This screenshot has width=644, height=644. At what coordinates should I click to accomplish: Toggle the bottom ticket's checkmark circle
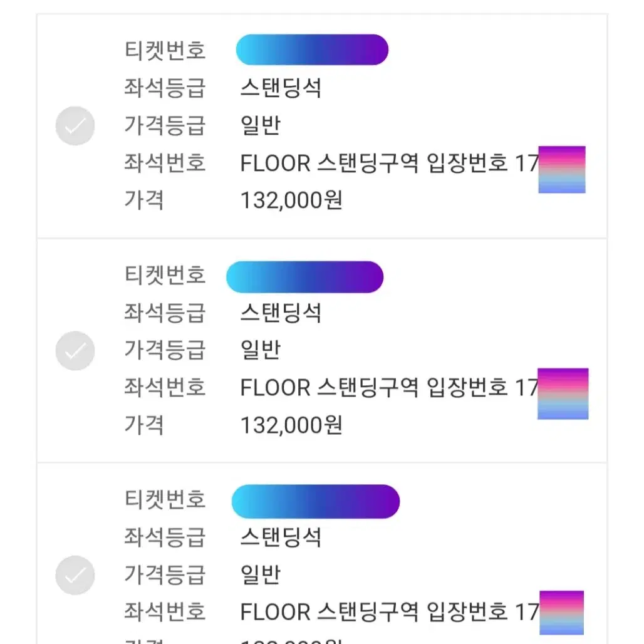75,575
